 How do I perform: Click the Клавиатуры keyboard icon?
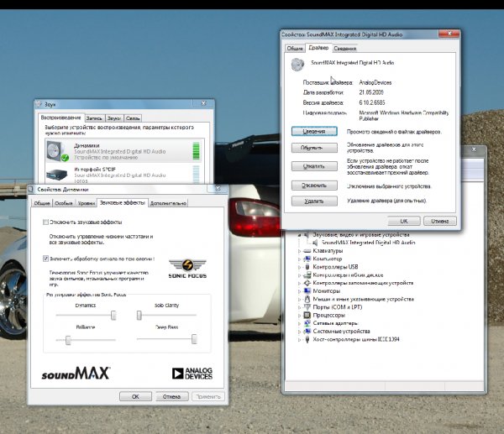[x=307, y=250]
